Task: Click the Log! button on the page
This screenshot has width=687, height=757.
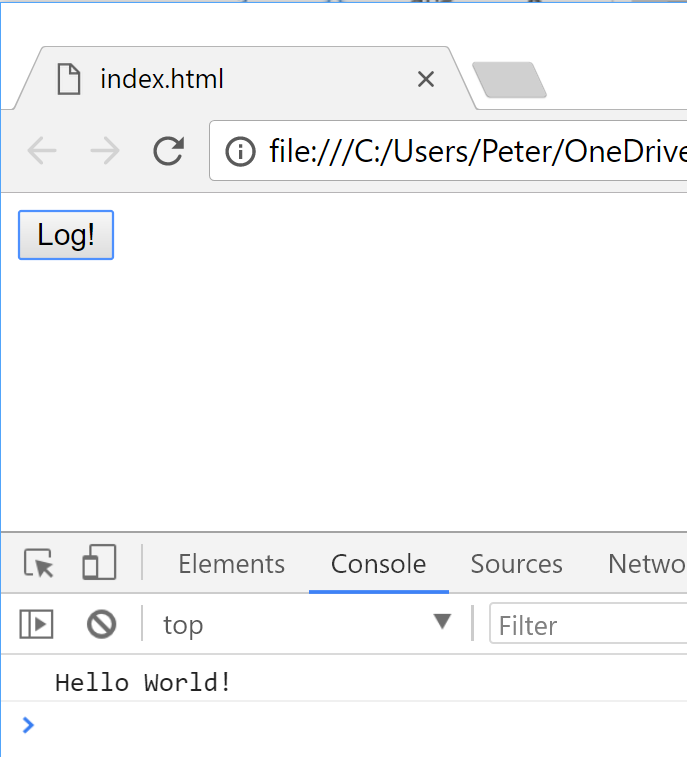Action: [66, 235]
